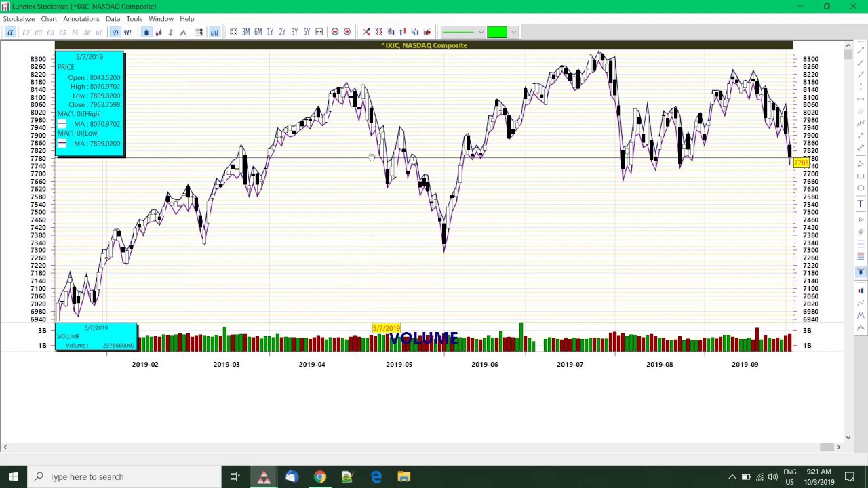This screenshot has width=868, height=488.
Task: Click the horizontal scrollbar left arrow
Action: point(5,447)
